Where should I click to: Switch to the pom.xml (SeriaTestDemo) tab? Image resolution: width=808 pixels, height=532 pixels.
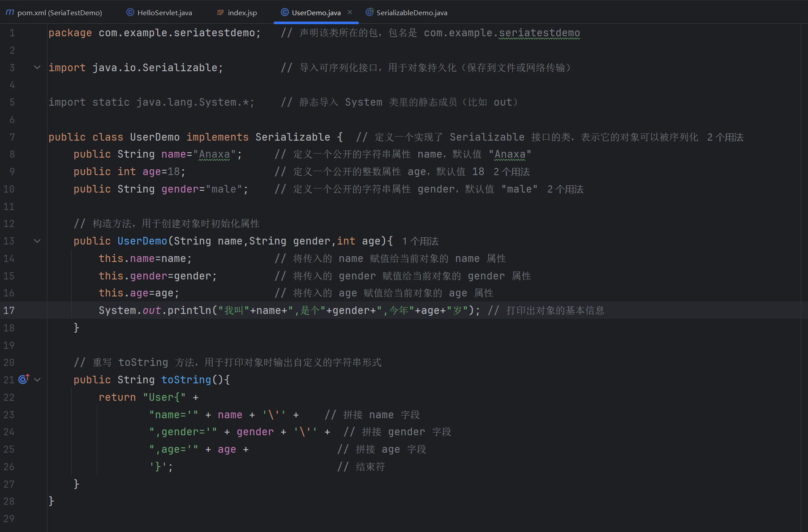(54, 13)
